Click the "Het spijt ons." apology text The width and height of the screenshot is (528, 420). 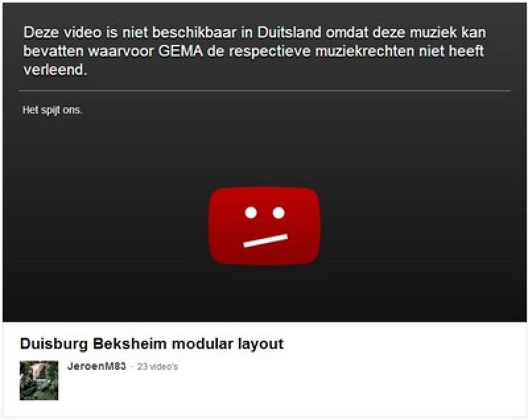[x=52, y=110]
